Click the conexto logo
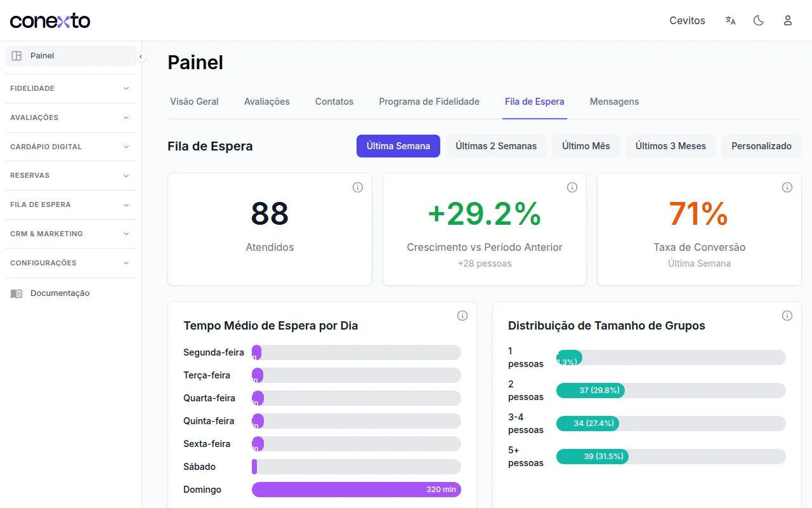Image resolution: width=812 pixels, height=508 pixels. [50, 20]
